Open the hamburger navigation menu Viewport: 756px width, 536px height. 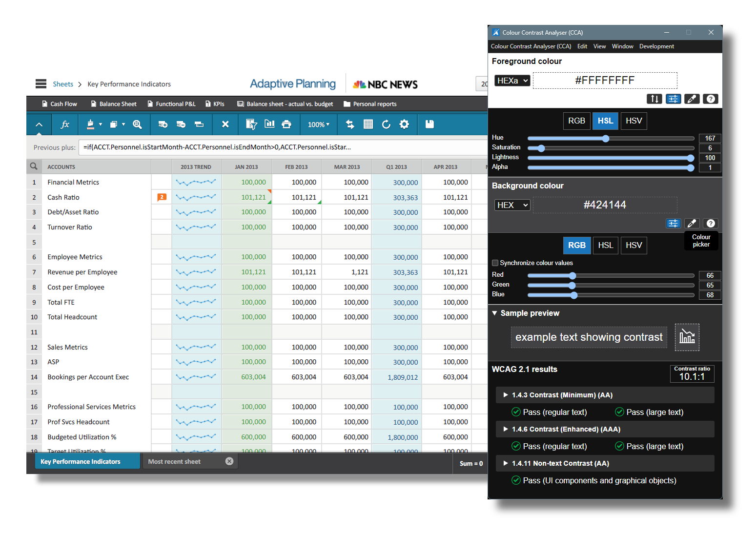coord(41,84)
